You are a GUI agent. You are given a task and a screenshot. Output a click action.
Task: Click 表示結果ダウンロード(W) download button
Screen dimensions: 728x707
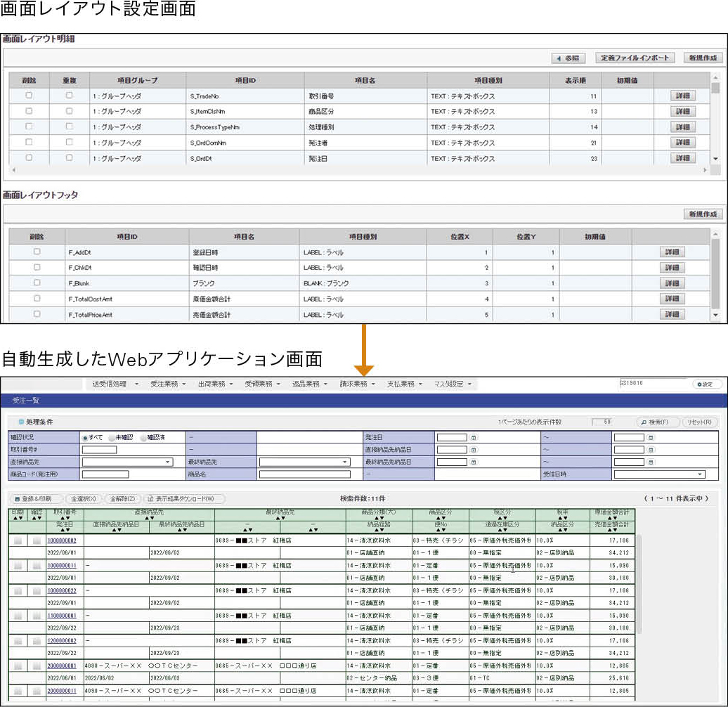click(185, 498)
